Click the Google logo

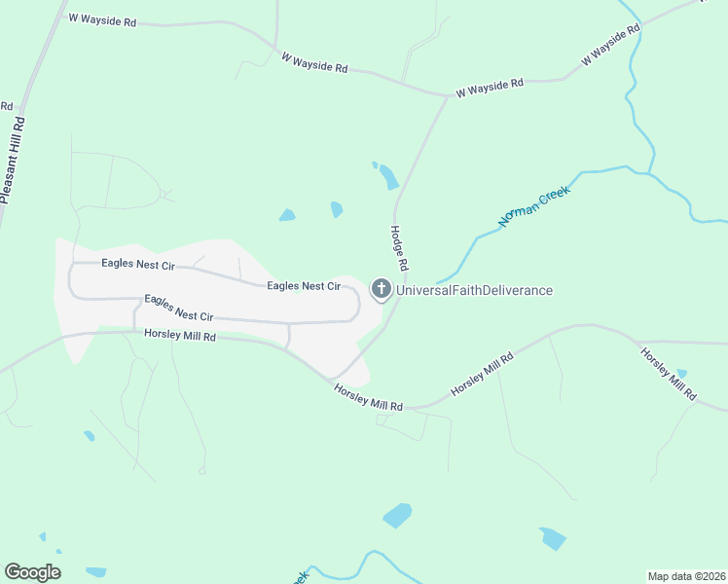point(32,572)
